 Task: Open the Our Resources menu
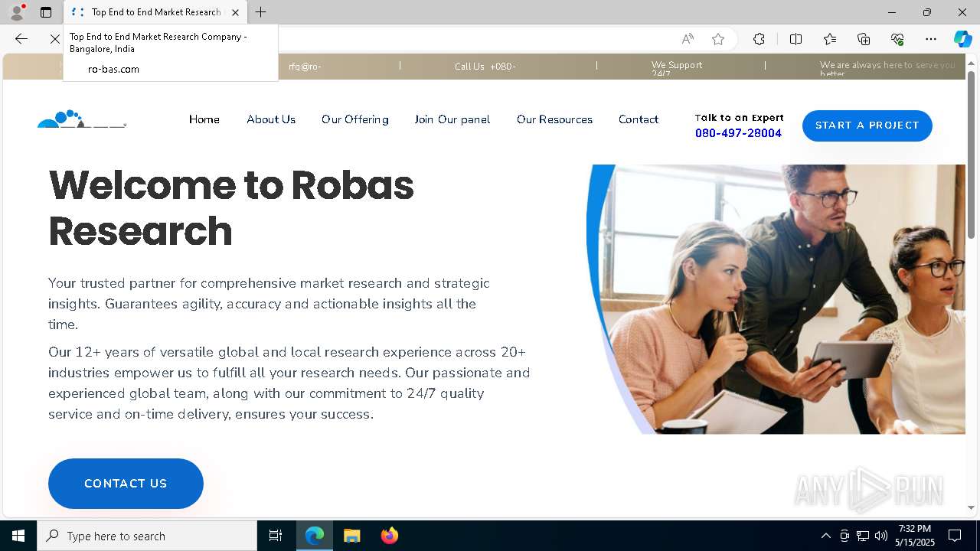[x=554, y=119]
